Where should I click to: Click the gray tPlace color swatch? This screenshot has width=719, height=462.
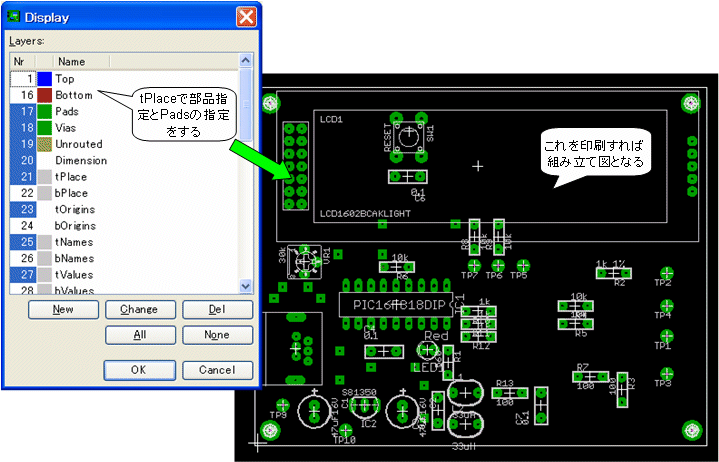click(44, 177)
